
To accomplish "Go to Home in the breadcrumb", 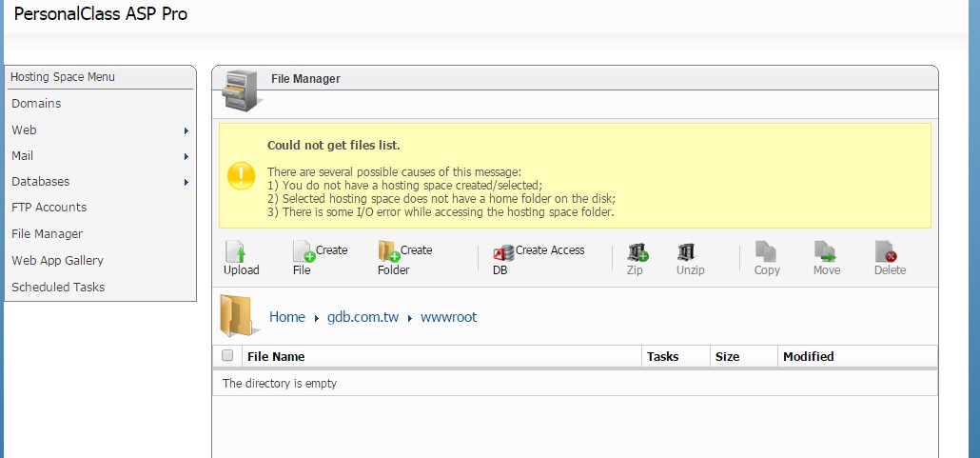I will 287,317.
